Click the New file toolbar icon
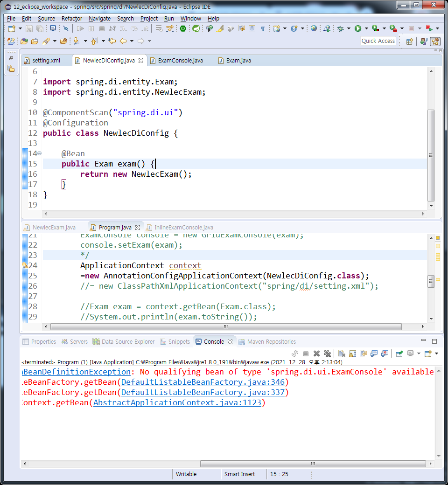The width and height of the screenshot is (448, 485). (12, 29)
